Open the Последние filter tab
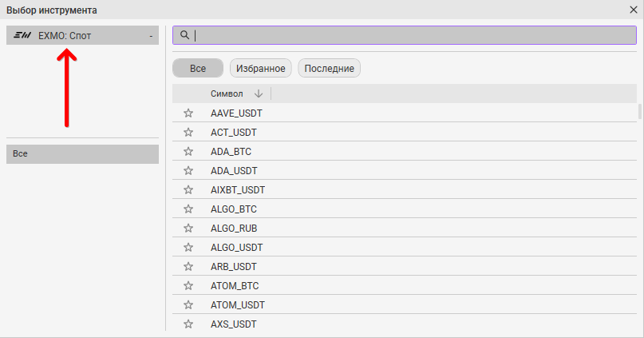 pyautogui.click(x=329, y=69)
